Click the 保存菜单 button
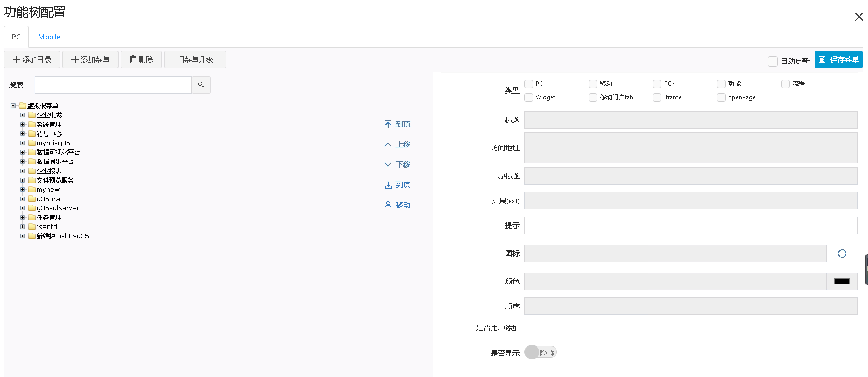Screen dimensions: 868x377 pyautogui.click(x=838, y=59)
